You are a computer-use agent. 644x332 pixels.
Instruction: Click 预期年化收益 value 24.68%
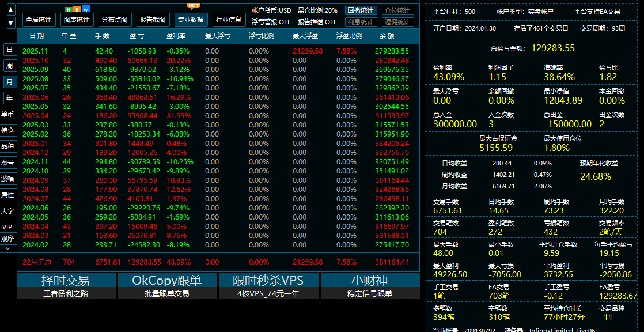coord(596,177)
